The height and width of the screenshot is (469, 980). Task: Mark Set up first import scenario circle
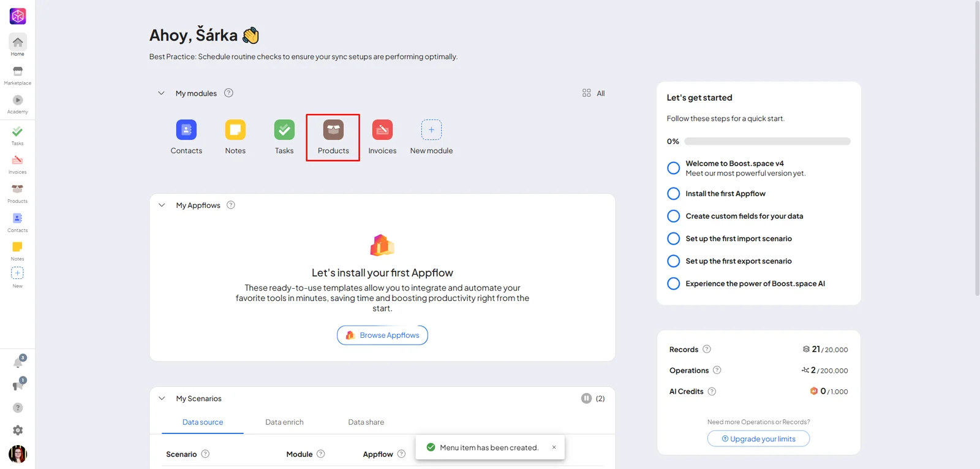673,238
